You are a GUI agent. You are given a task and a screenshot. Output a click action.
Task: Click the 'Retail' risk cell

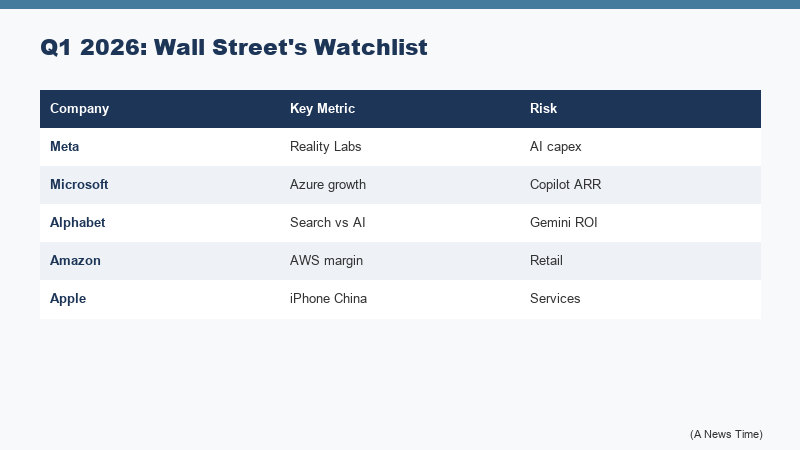tap(547, 261)
